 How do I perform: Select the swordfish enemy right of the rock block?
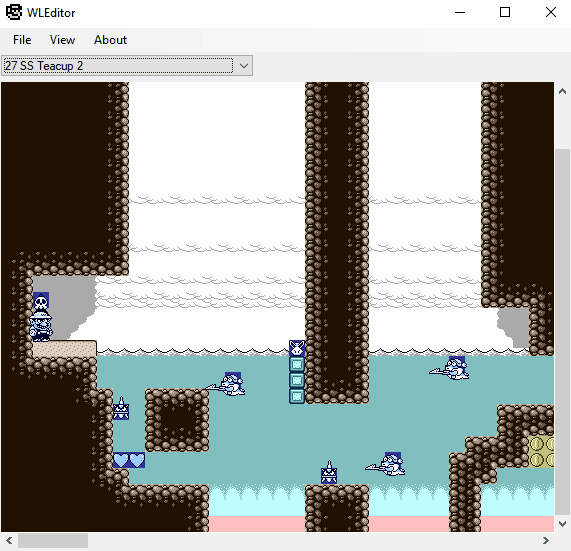226,385
